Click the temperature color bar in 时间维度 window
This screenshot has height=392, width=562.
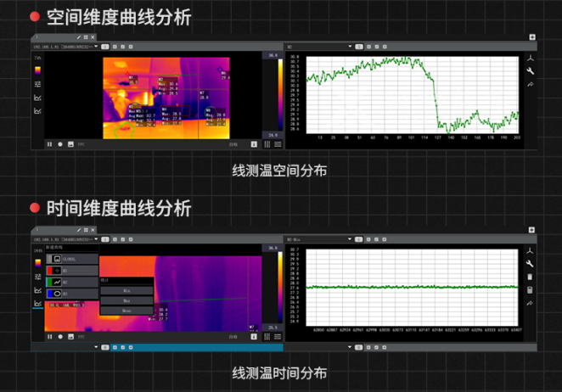(280, 288)
